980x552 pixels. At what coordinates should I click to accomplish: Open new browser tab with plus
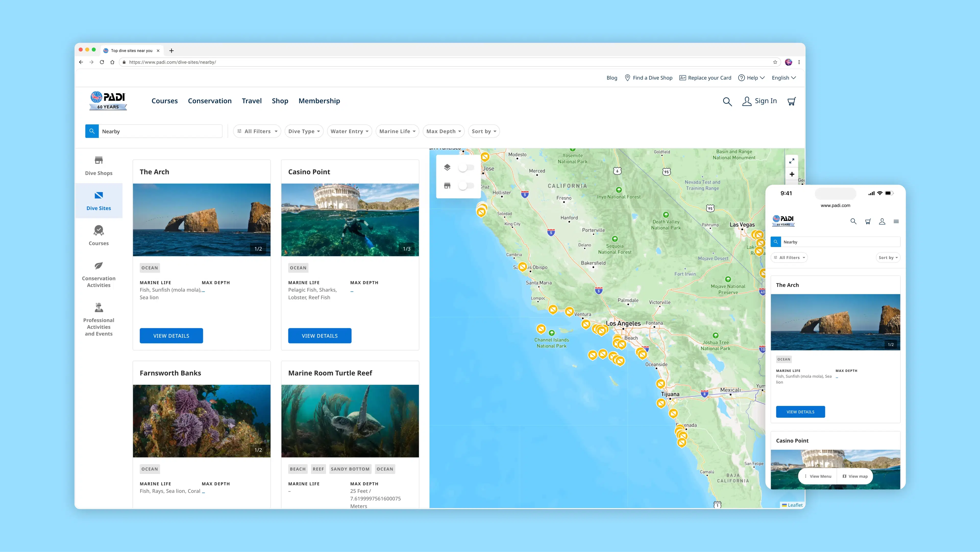(171, 51)
